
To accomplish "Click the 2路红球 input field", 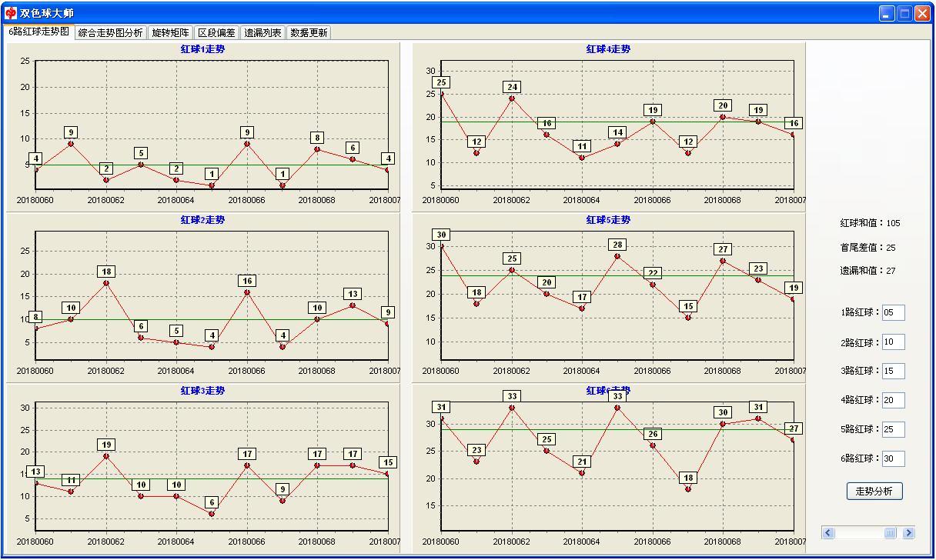I will click(894, 342).
